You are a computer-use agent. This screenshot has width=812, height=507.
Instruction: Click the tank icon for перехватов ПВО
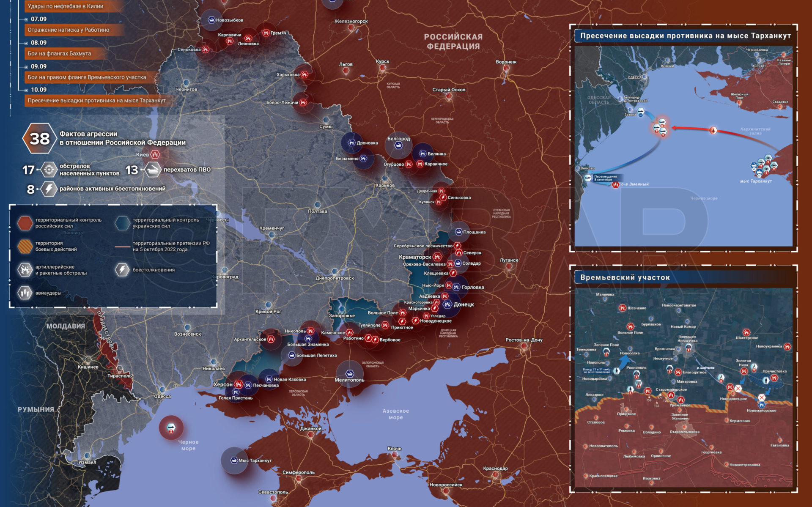coord(153,170)
